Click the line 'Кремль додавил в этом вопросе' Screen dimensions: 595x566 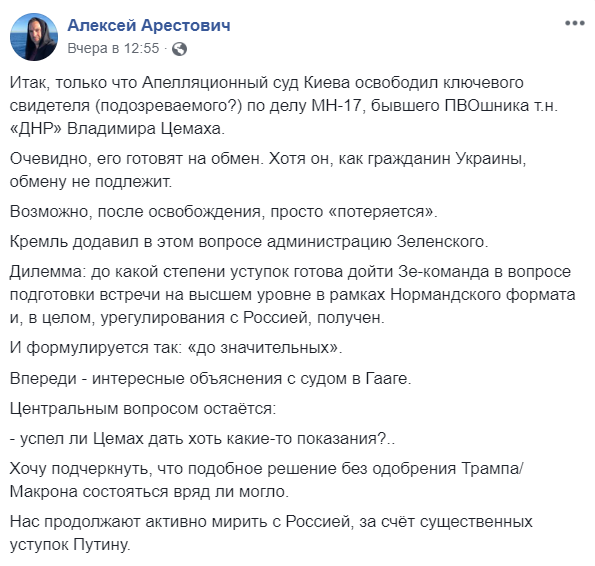[249, 242]
